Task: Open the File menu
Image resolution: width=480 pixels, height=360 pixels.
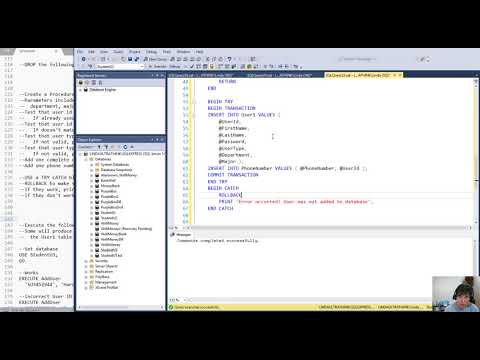Action: tap(80, 52)
